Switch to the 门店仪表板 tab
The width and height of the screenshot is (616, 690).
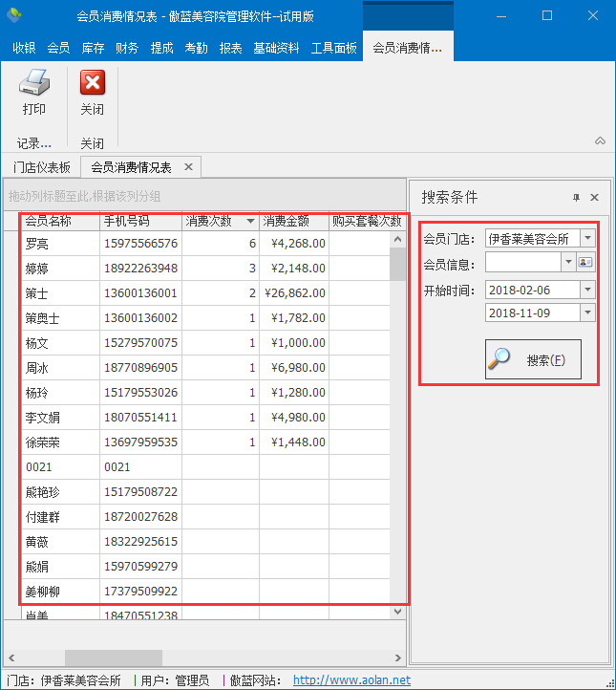42,167
